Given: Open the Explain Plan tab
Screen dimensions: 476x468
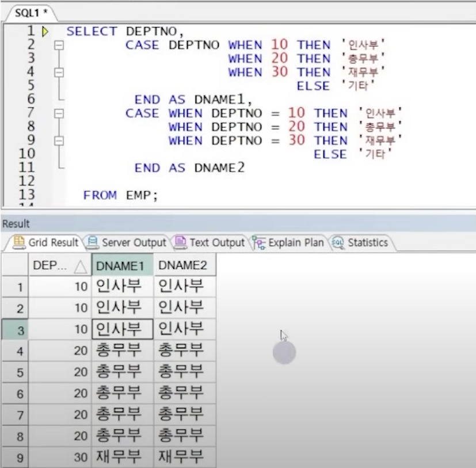Looking at the screenshot, I should click(288, 242).
